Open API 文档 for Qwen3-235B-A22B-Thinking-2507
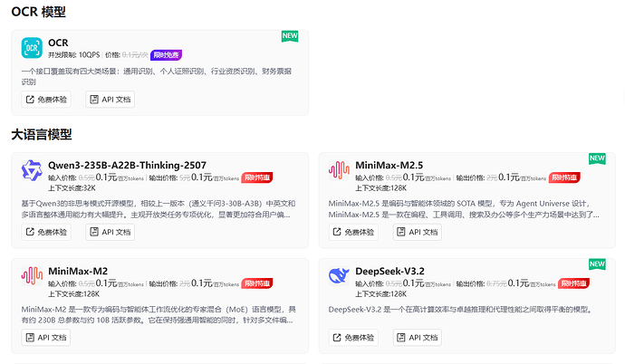The height and width of the screenshot is (364, 625). coord(110,232)
